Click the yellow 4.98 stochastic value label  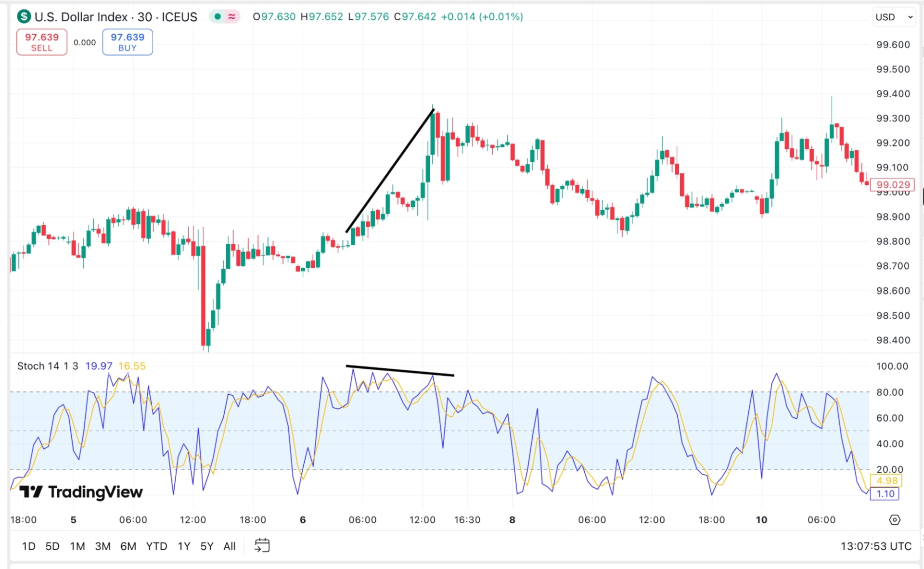click(886, 480)
